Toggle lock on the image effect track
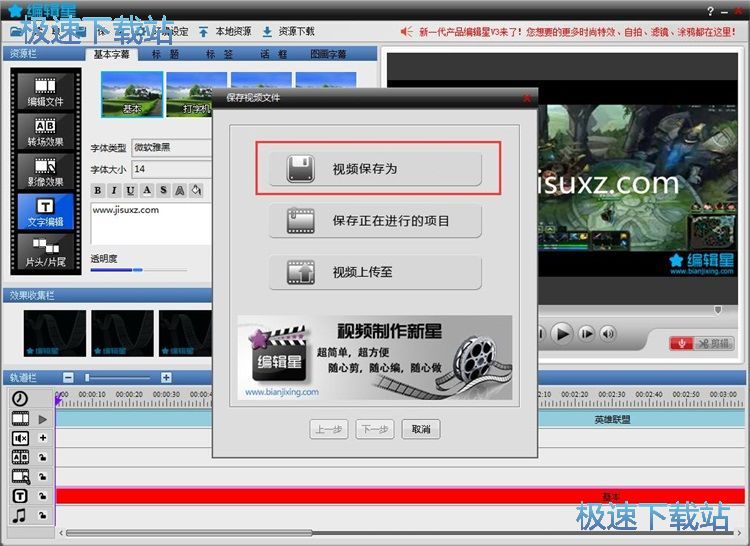Image resolution: width=750 pixels, height=546 pixels. (43, 477)
